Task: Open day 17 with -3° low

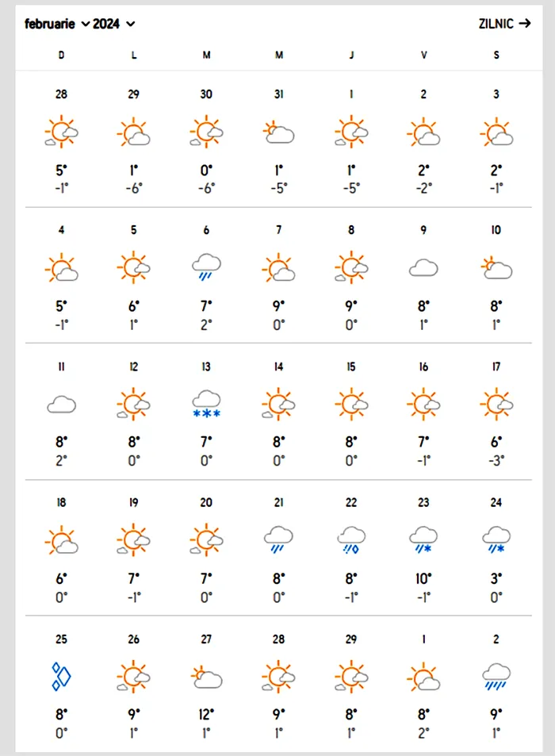Action: coord(496,367)
